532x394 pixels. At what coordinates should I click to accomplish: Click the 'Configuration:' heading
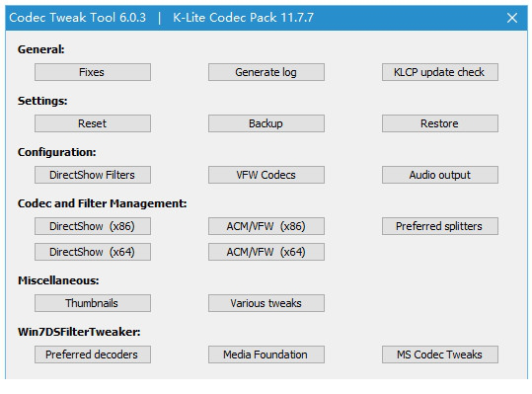click(x=57, y=152)
